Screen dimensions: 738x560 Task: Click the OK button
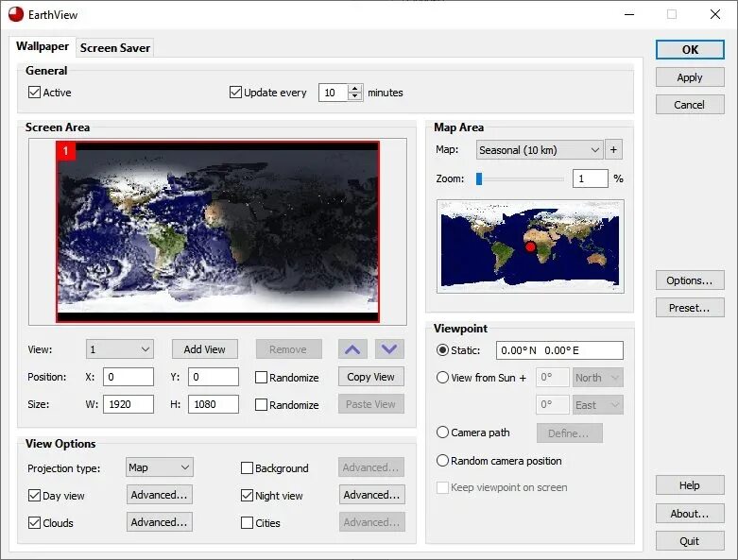coord(690,50)
